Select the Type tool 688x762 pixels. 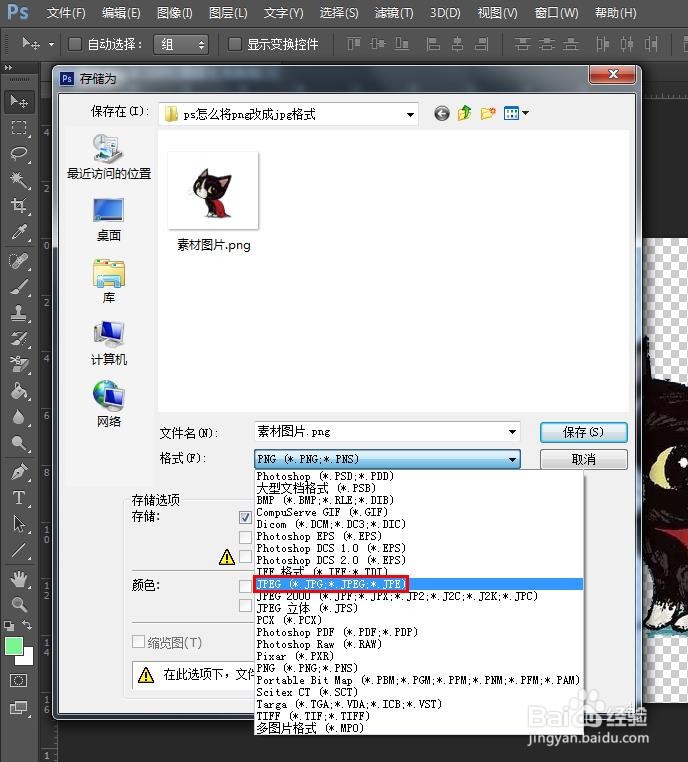coord(19,498)
